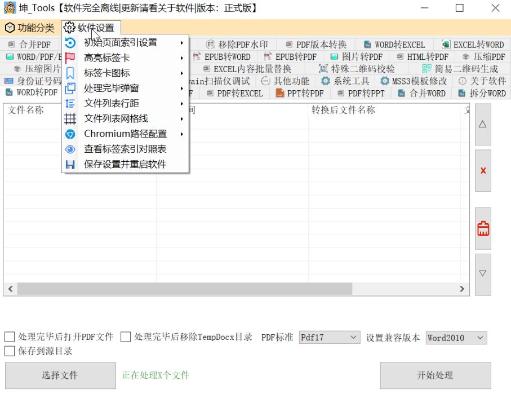Open the WORD转EXCEL tab
Screen dimensions: 511x420
(394, 45)
